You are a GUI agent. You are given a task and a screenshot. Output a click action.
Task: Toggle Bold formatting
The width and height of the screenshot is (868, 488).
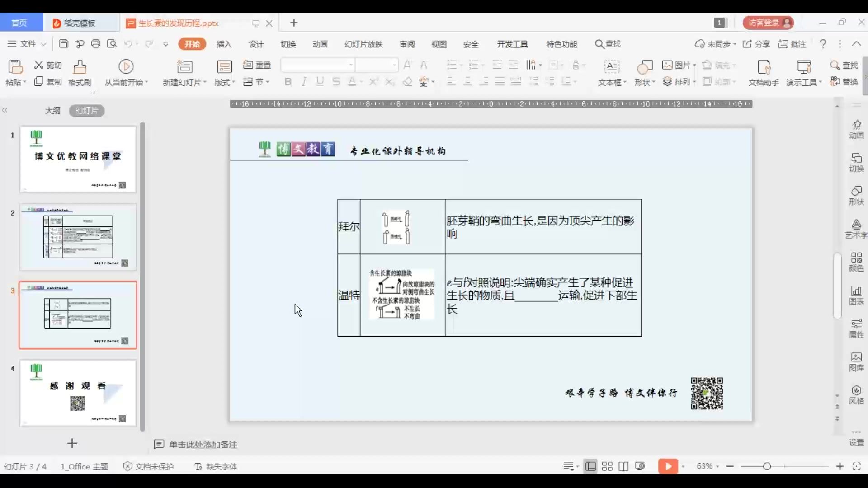pos(288,82)
